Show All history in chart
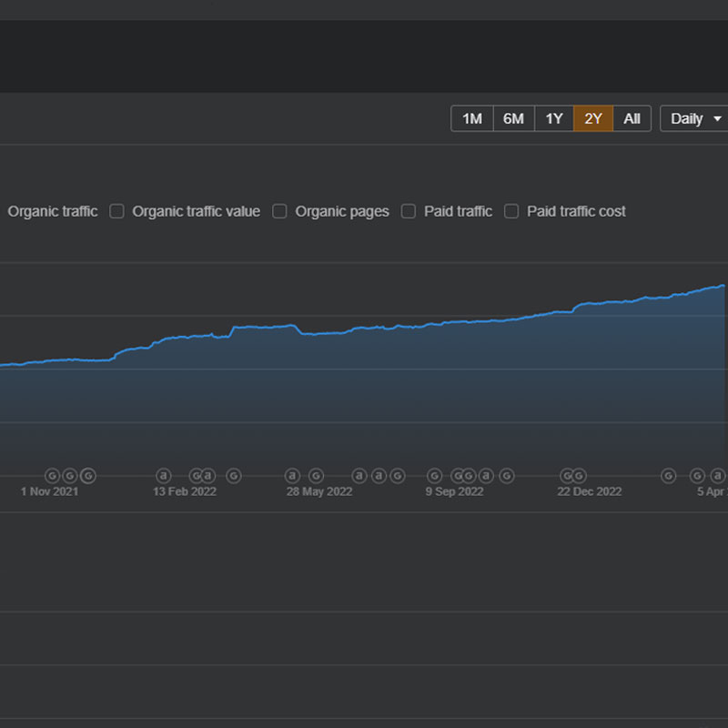Viewport: 728px width, 728px height. 632,119
